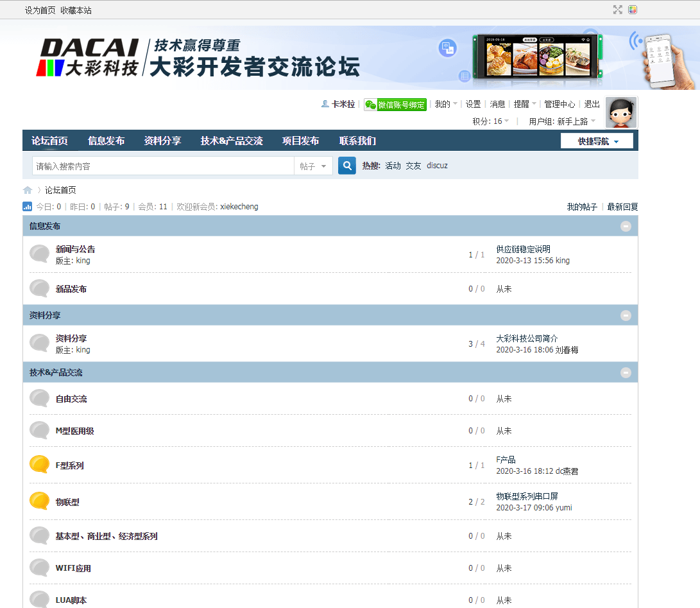The width and height of the screenshot is (700, 608).
Task: Collapse the 技术&产品交流 section
Action: 626,372
